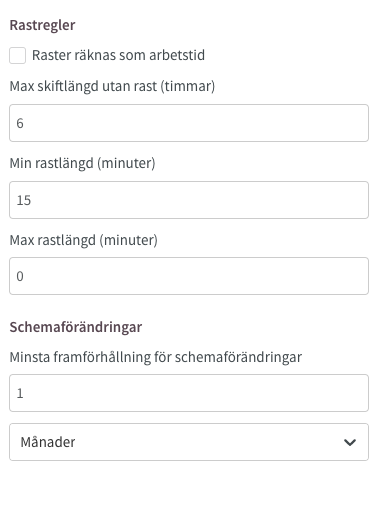Open the Månader unit dropdown
This screenshot has height=530, width=383.
click(x=189, y=442)
